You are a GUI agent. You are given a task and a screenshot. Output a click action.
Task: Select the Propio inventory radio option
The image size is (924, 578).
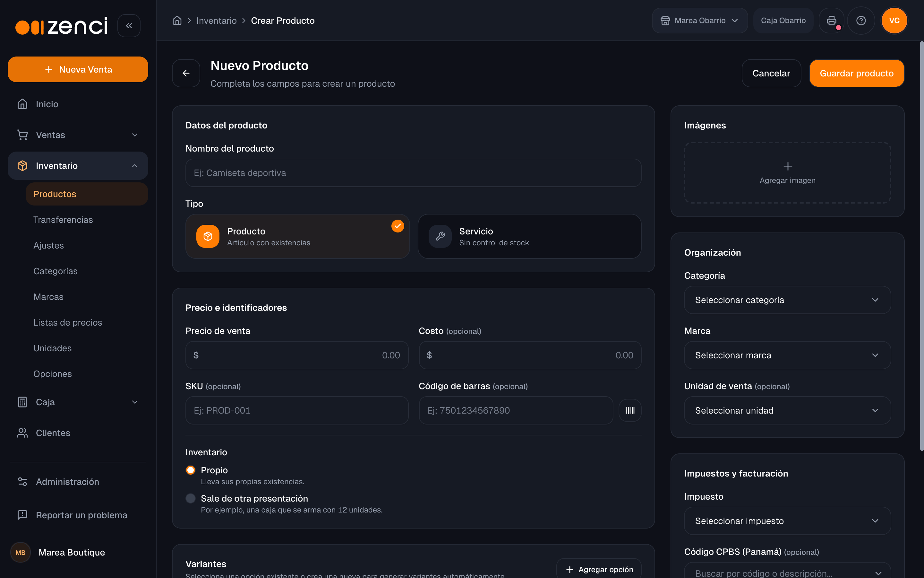(x=191, y=470)
